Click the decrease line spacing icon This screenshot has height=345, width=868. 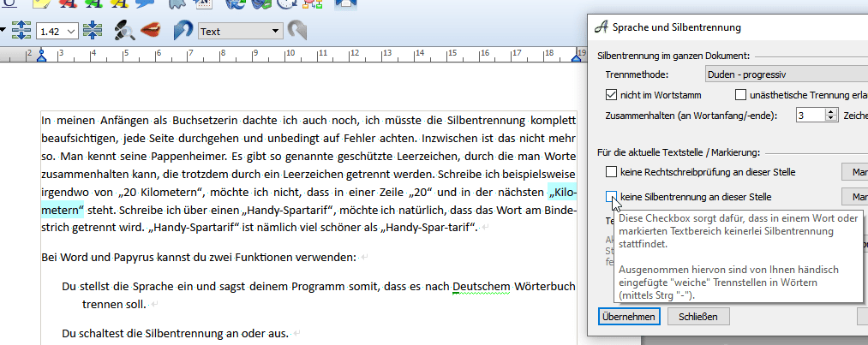tap(93, 31)
